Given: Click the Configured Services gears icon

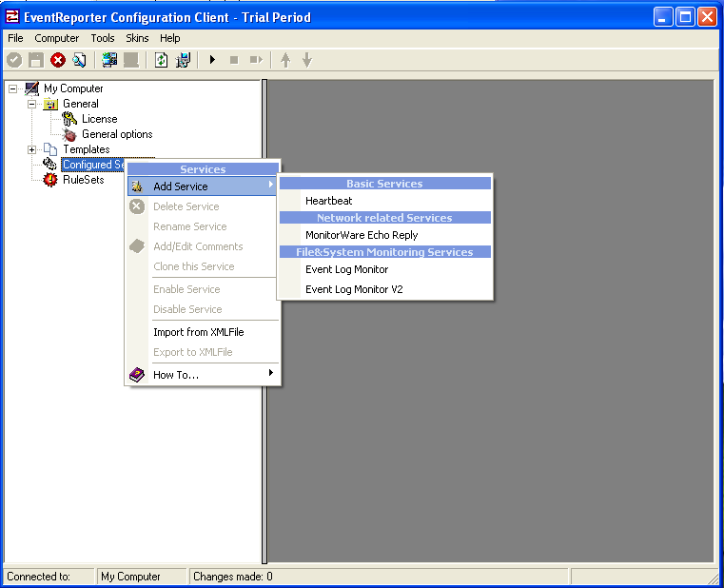Looking at the screenshot, I should coord(49,164).
